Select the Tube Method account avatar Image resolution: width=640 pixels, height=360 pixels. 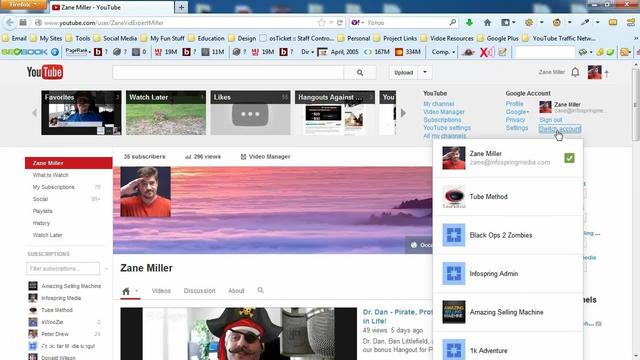coord(453,197)
